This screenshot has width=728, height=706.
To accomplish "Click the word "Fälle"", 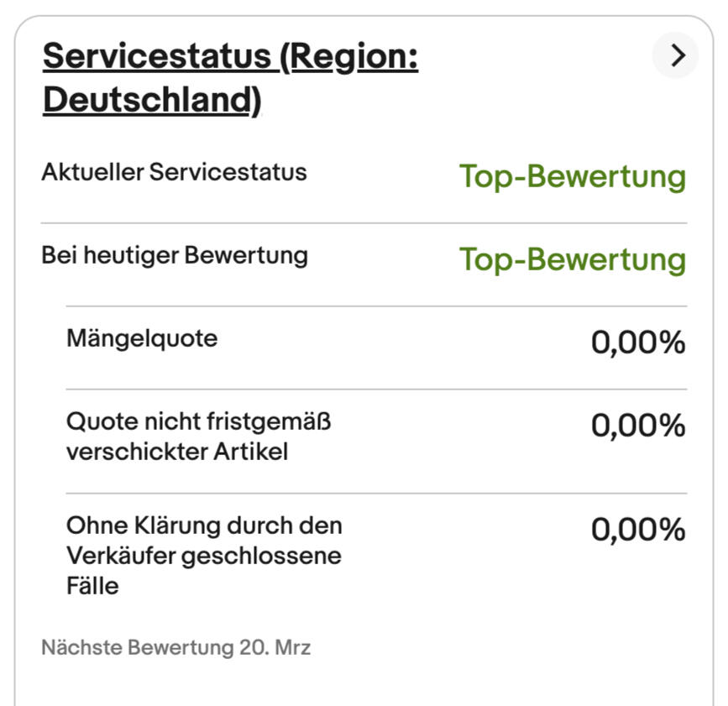I will pos(92,586).
